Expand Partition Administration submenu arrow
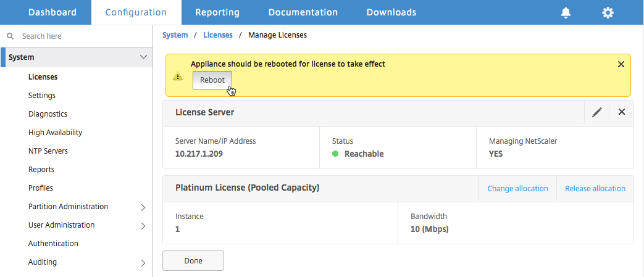The image size is (644, 277). [x=143, y=207]
